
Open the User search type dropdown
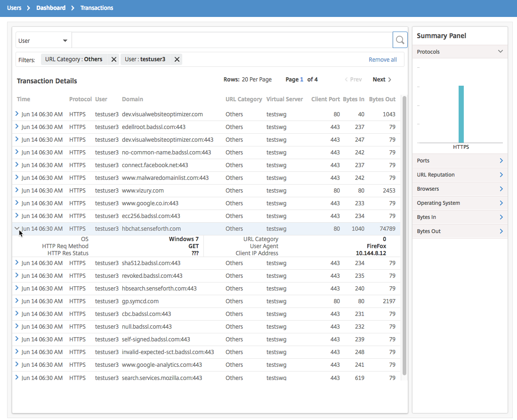[x=43, y=40]
